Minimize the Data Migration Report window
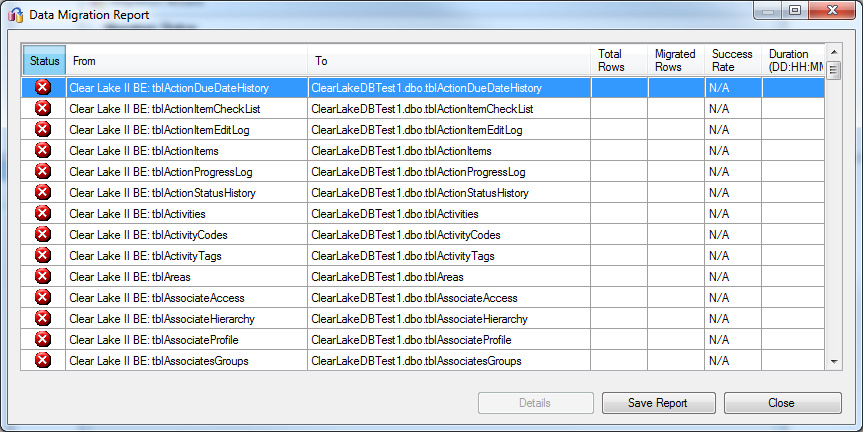863x432 pixels. (x=769, y=10)
